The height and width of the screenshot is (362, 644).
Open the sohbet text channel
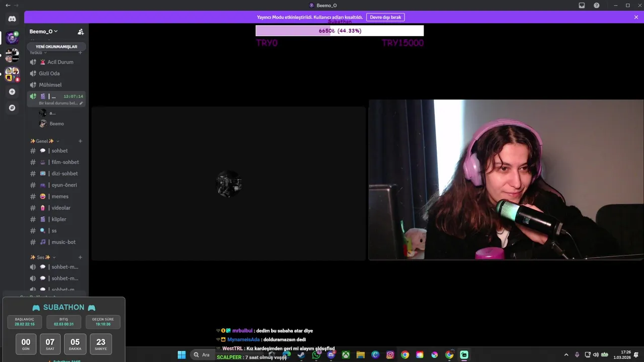click(56, 151)
